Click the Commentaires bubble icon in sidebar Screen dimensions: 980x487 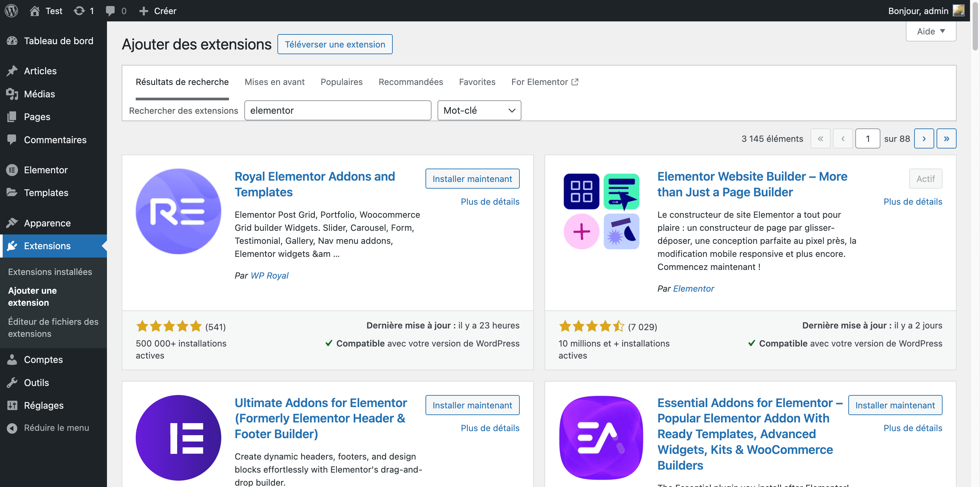pos(12,139)
